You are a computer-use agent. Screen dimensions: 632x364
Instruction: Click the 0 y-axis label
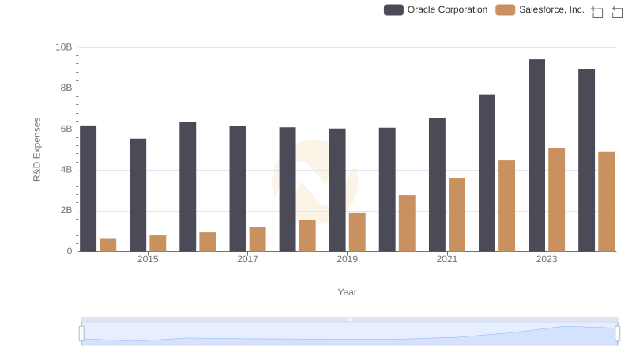coord(70,251)
